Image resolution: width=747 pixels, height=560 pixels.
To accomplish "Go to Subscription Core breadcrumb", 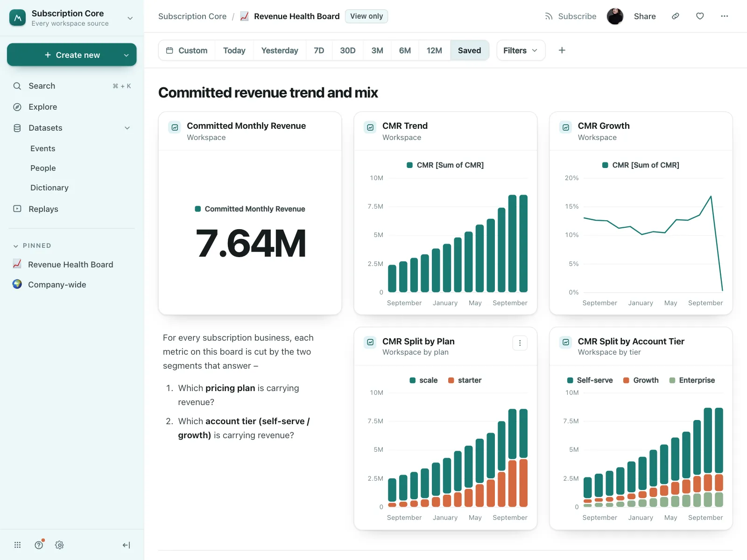I will click(192, 16).
